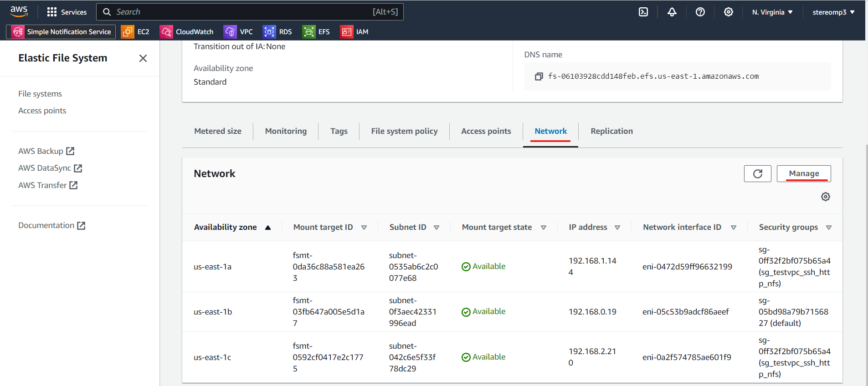
Task: Open the AWS DataSync external link
Action: (50, 168)
